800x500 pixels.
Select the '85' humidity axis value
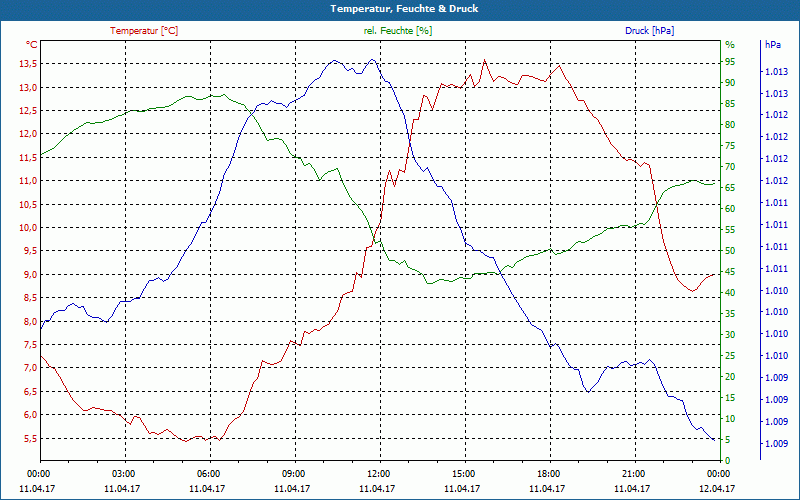(730, 104)
